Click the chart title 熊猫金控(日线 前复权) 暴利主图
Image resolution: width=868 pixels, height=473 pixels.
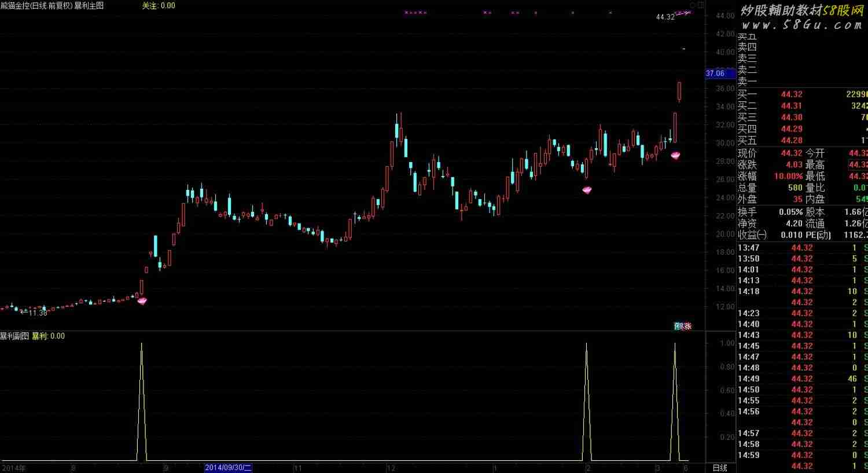tap(52, 5)
